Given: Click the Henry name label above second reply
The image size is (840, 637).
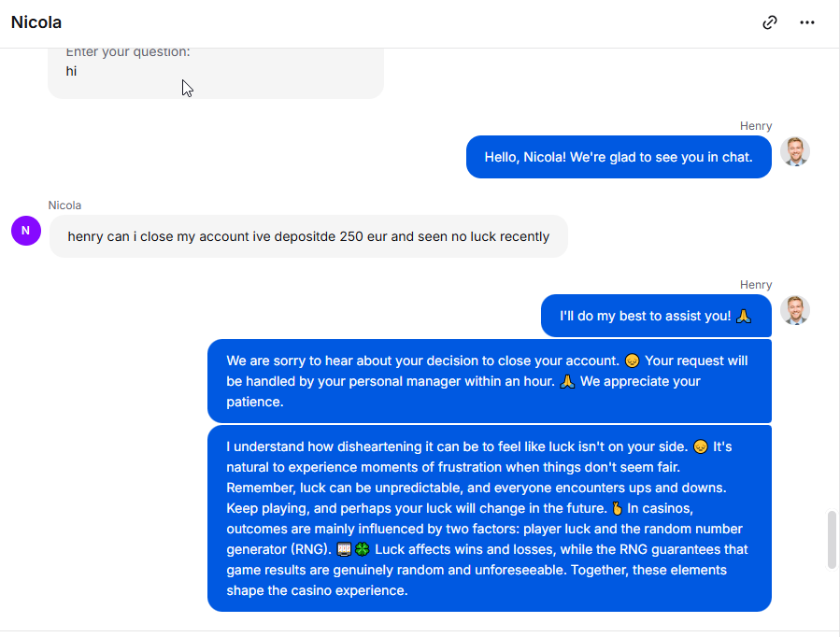Looking at the screenshot, I should pos(756,285).
